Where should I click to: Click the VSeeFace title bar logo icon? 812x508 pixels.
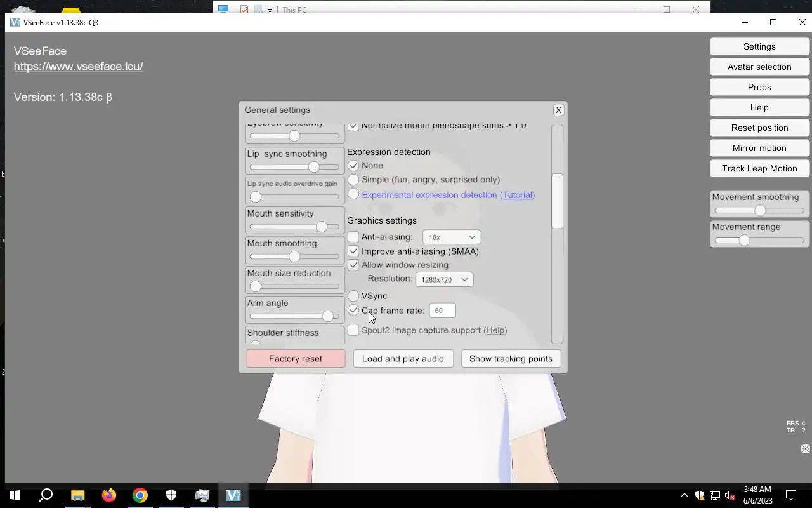click(x=15, y=22)
